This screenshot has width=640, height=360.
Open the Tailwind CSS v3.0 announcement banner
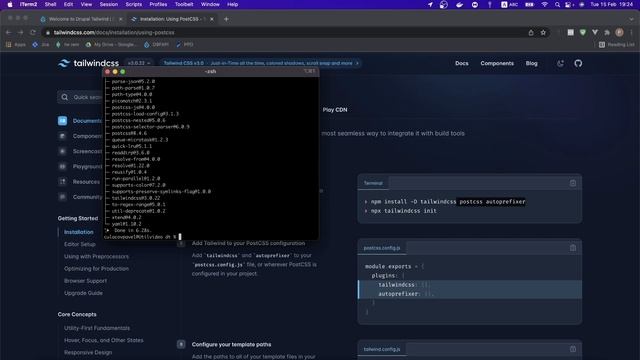[x=261, y=63]
